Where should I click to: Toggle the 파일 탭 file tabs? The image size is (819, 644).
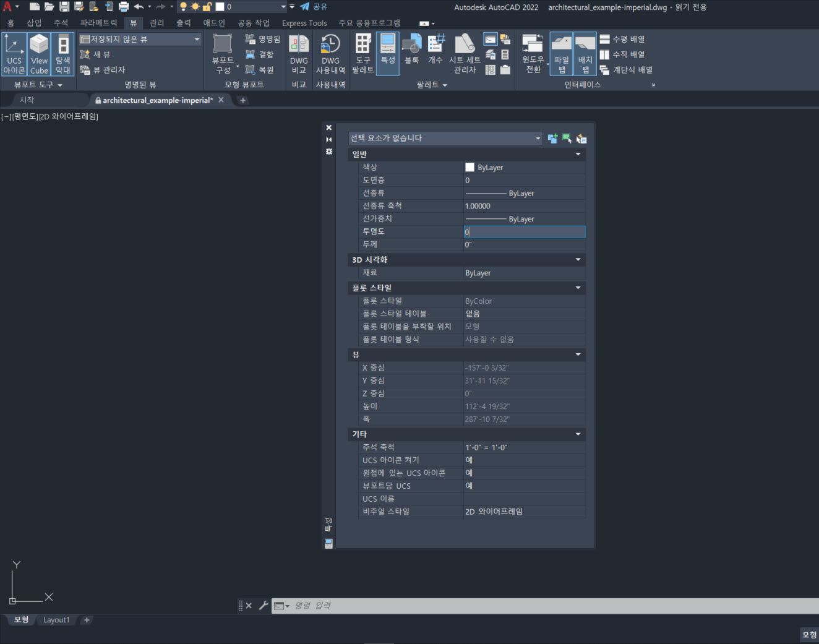point(562,54)
